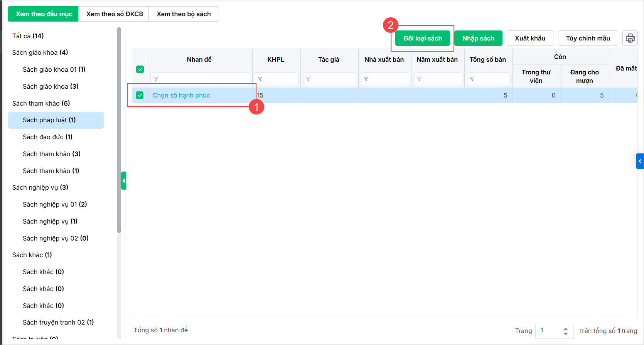Open the Xem theo bộ sách tab

pos(184,14)
